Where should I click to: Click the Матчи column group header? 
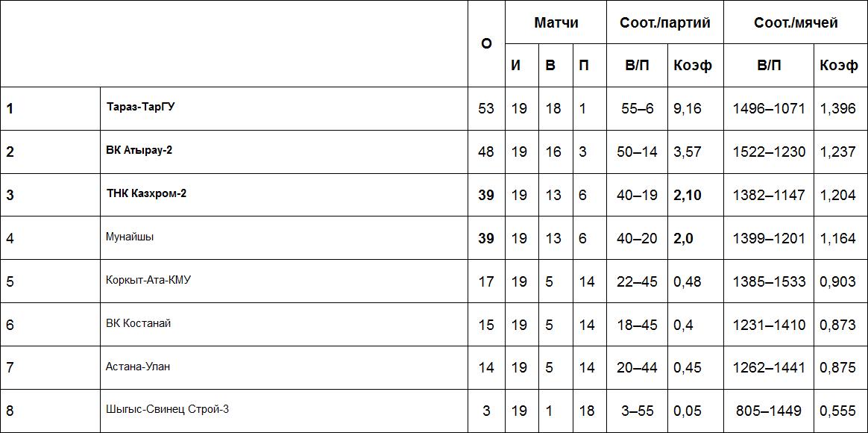pyautogui.click(x=556, y=22)
